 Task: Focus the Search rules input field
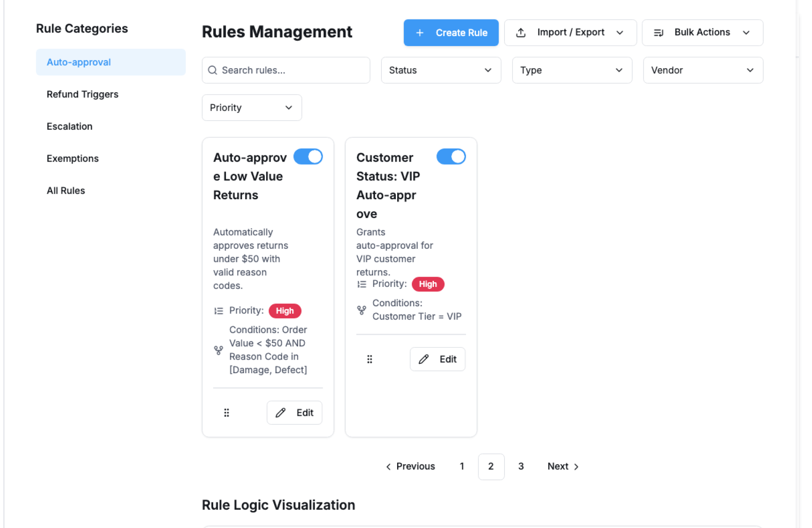pyautogui.click(x=292, y=70)
